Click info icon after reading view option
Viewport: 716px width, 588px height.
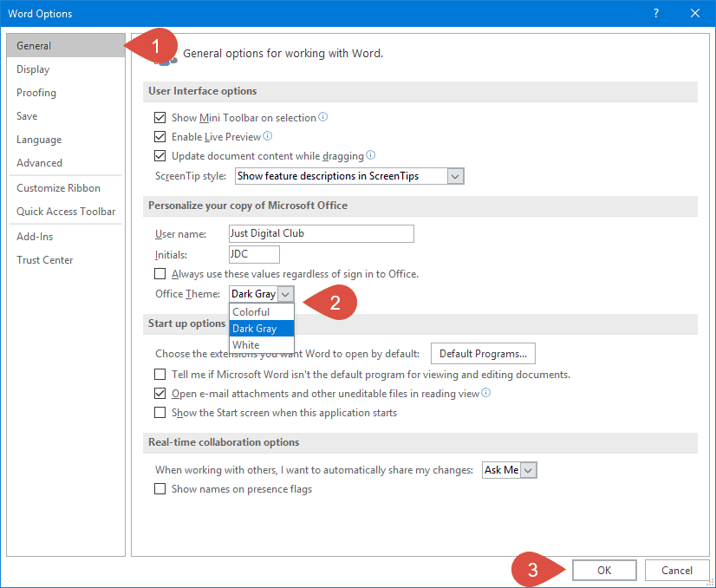pos(486,393)
